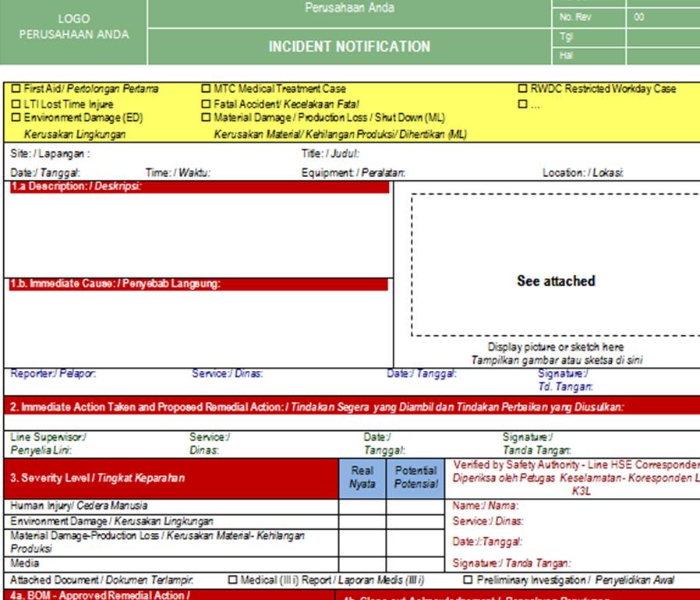
Task: Check the Preliminary Investigation checkbox
Action: pos(468,580)
